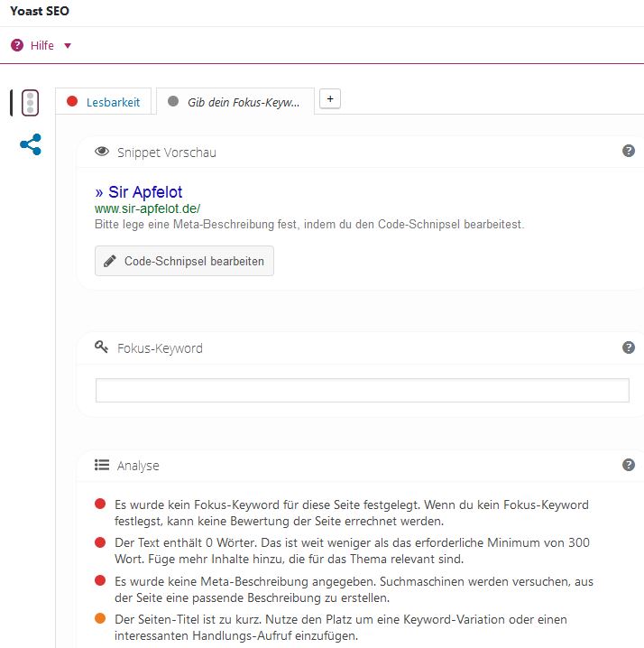The width and height of the screenshot is (644, 648).
Task: Focus the Fokus-Keyword text input field
Action: (x=362, y=390)
